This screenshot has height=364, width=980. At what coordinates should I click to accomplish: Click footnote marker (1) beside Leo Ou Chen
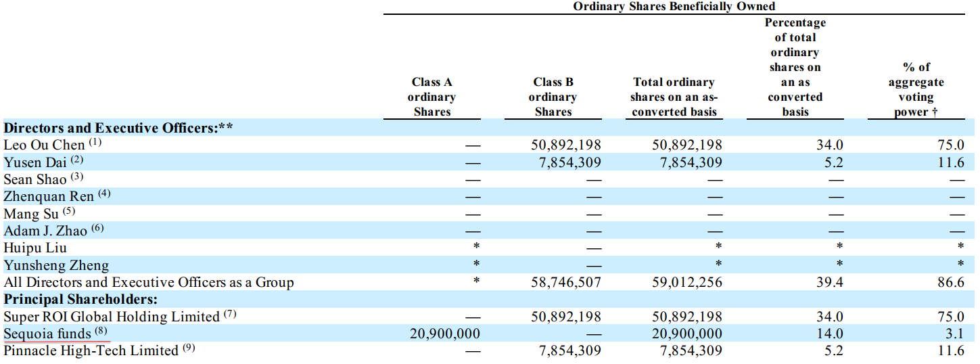(95, 143)
